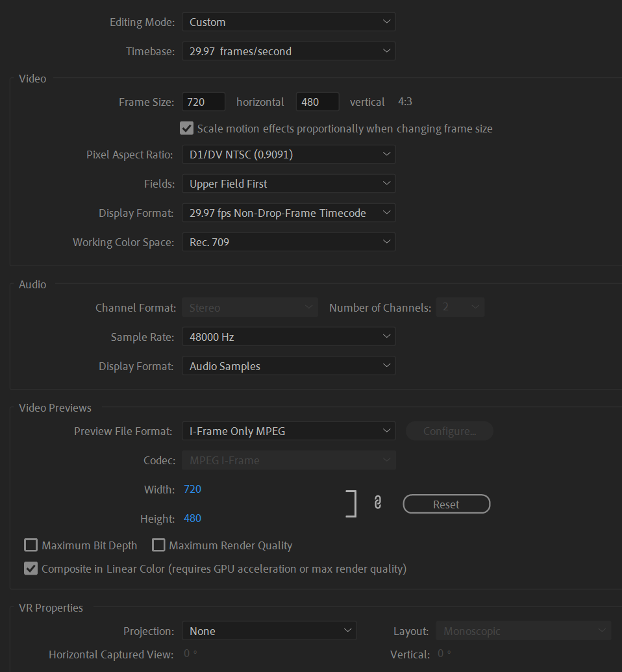622x672 pixels.
Task: Enable Maximum Bit Depth
Action: point(31,545)
